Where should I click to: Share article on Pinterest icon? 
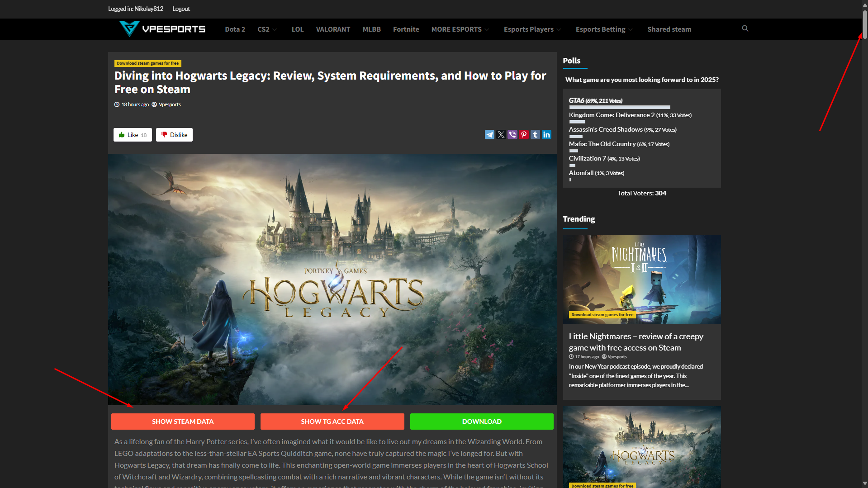coord(524,135)
